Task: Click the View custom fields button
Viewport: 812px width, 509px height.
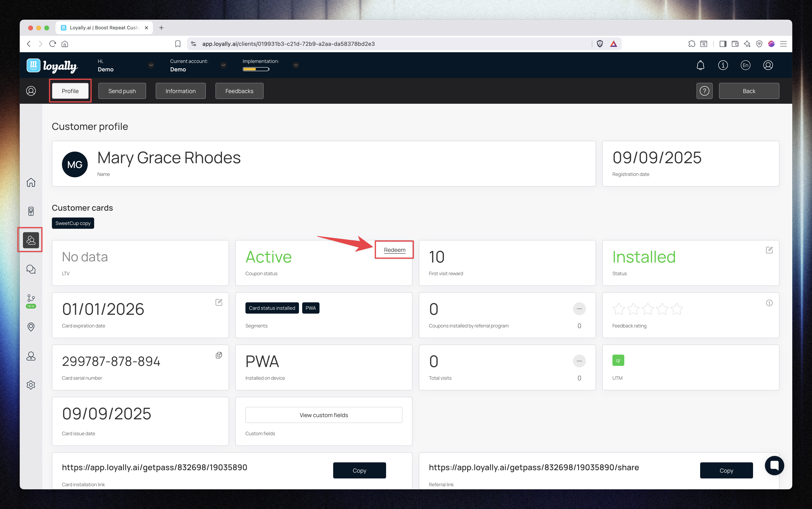Action: coord(324,415)
